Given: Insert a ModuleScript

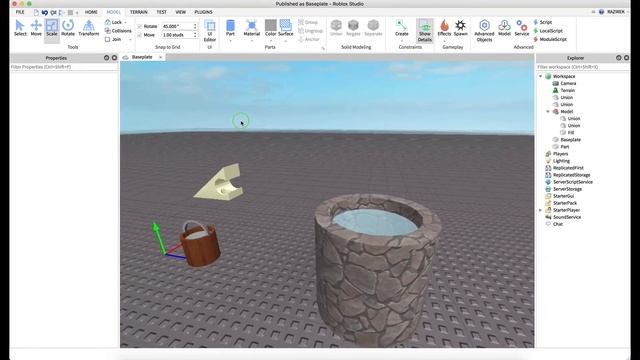Looking at the screenshot, I should tap(550, 39).
